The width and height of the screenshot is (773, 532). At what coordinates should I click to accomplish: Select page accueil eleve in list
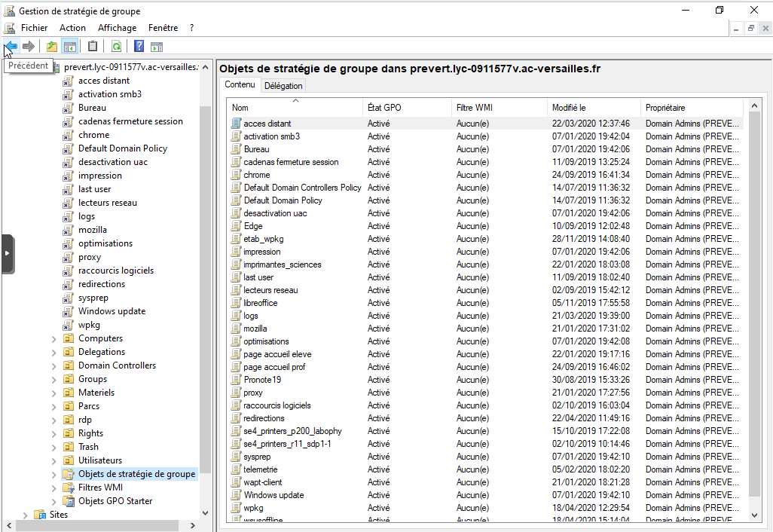(x=277, y=354)
